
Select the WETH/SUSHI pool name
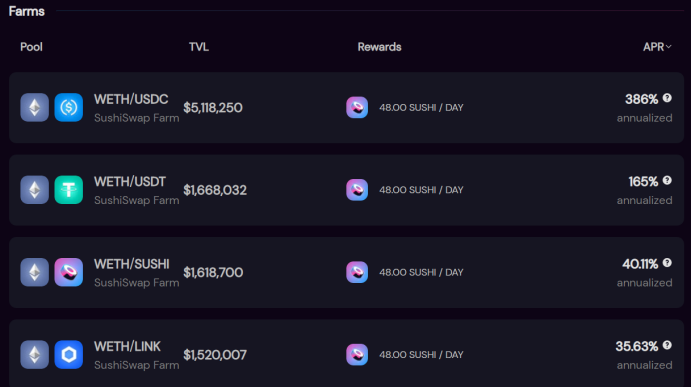[132, 264]
